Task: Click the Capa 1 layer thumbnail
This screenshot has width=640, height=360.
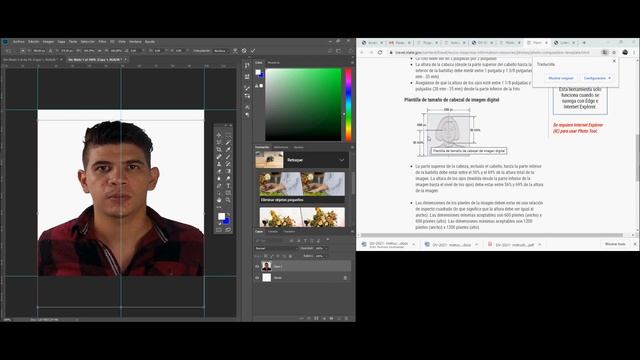Action: [267, 267]
